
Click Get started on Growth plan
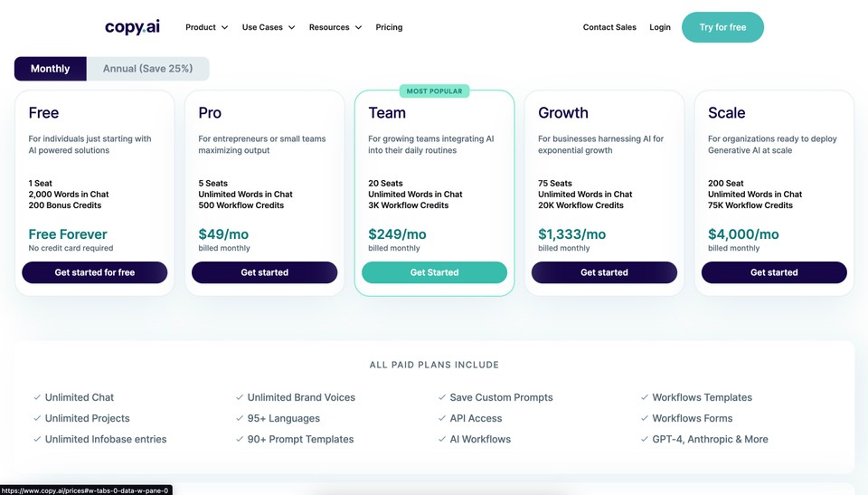pos(605,272)
